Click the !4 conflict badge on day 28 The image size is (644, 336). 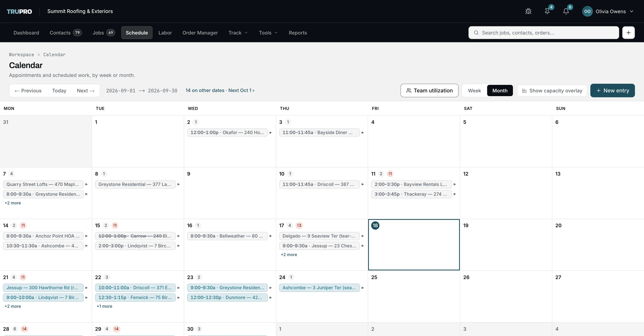pos(24,329)
